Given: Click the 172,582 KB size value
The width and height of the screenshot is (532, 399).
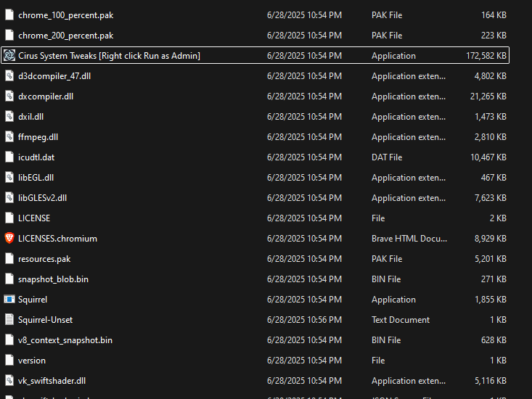Looking at the screenshot, I should pos(486,56).
